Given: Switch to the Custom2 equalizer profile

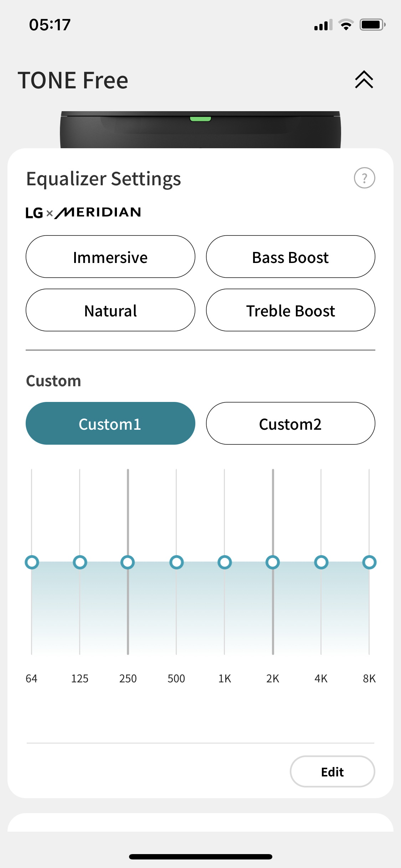Looking at the screenshot, I should [291, 423].
